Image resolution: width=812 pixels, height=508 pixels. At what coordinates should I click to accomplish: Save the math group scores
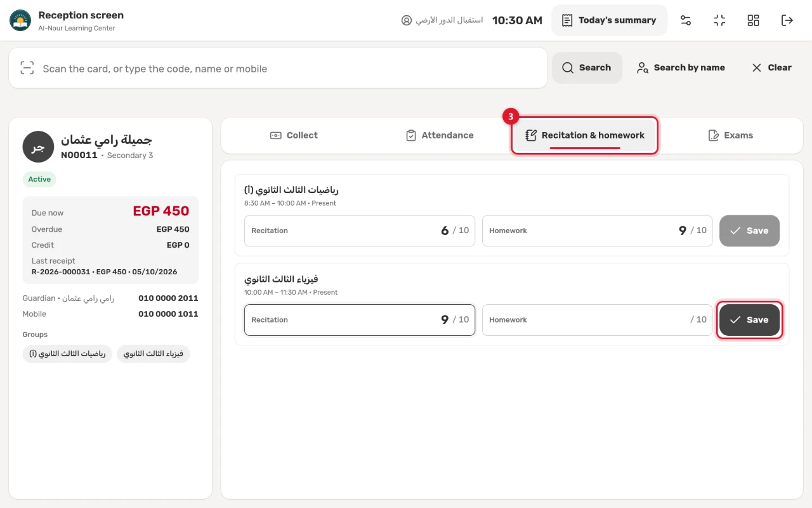pyautogui.click(x=749, y=231)
